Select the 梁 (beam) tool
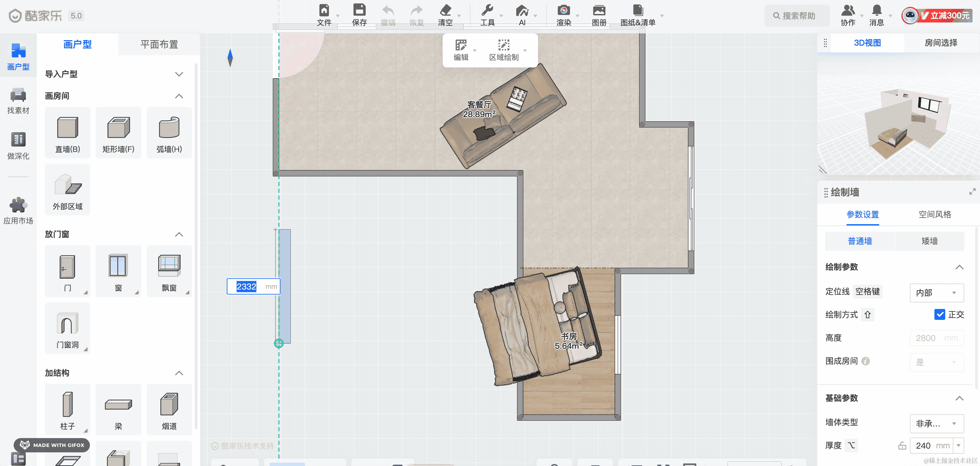Image resolution: width=980 pixels, height=466 pixels. click(x=118, y=409)
